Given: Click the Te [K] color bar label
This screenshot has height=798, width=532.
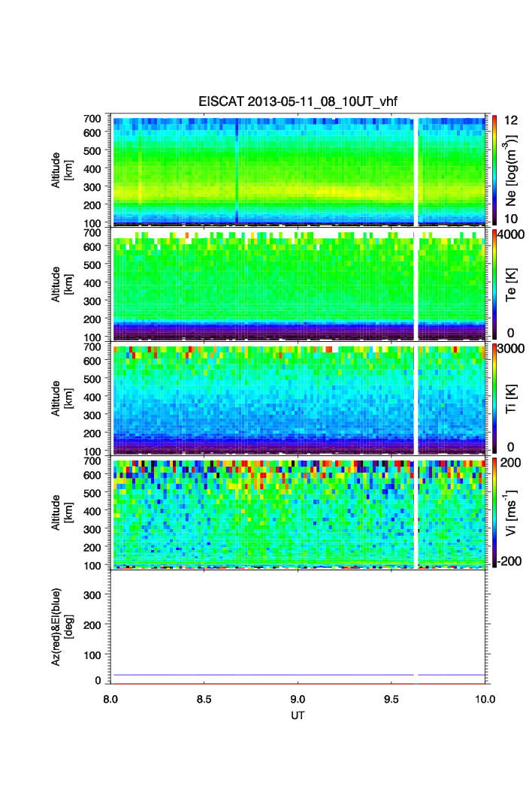Looking at the screenshot, I should point(512,284).
